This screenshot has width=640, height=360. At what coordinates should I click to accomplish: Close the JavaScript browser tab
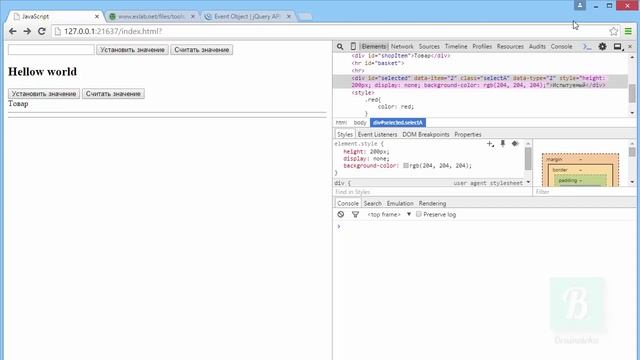97,16
